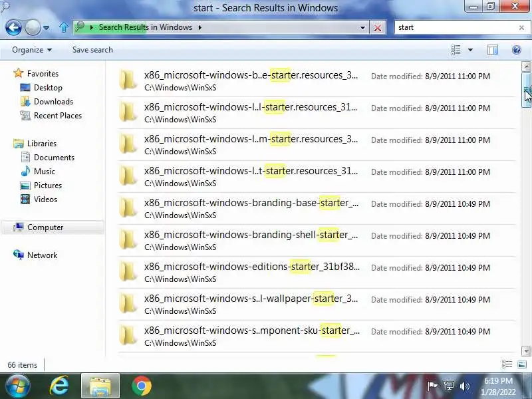Click the Windows Explorer taskbar button
Image resolution: width=532 pixels, height=399 pixels.
[x=100, y=386]
